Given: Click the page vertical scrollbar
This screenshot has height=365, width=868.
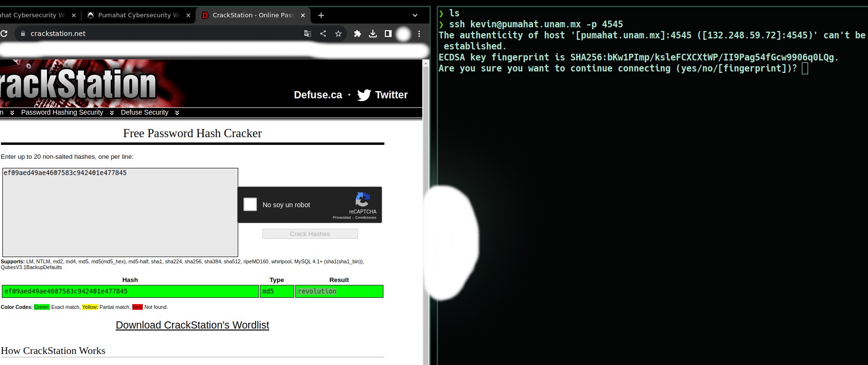Looking at the screenshot, I should (x=426, y=216).
